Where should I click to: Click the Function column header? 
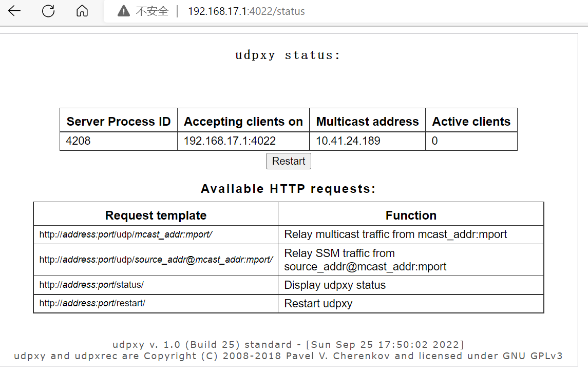(x=411, y=215)
